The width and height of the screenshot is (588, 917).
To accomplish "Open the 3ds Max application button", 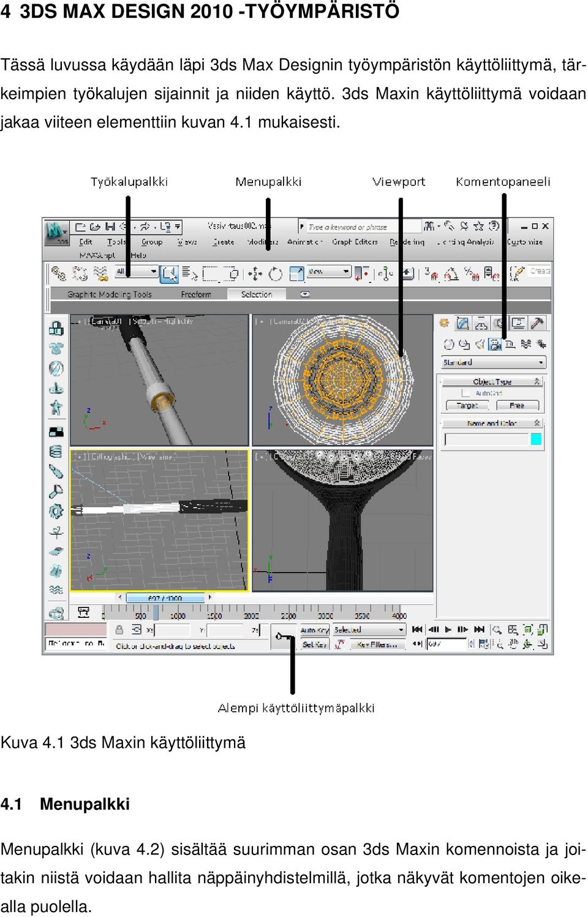I will click(56, 232).
